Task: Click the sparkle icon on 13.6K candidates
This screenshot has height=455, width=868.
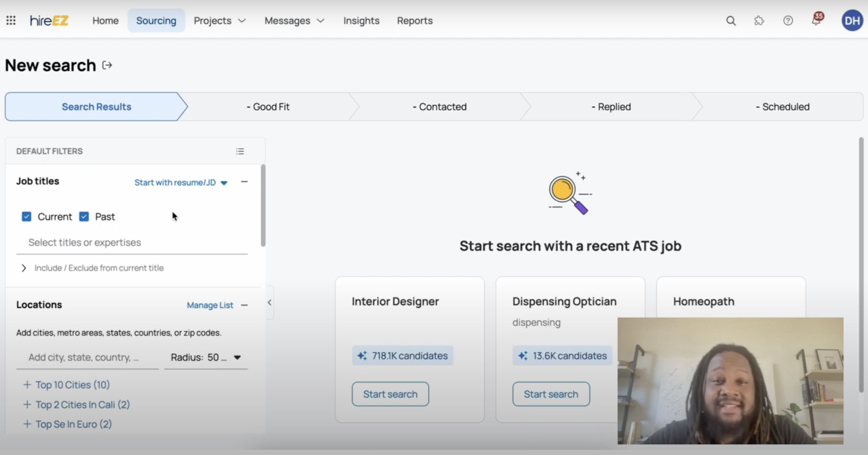Action: [523, 355]
